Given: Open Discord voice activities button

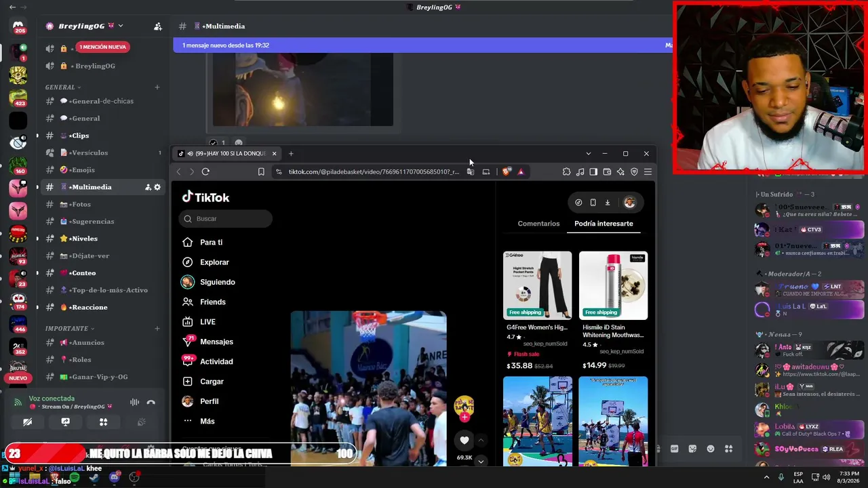Looking at the screenshot, I should coord(104,422).
